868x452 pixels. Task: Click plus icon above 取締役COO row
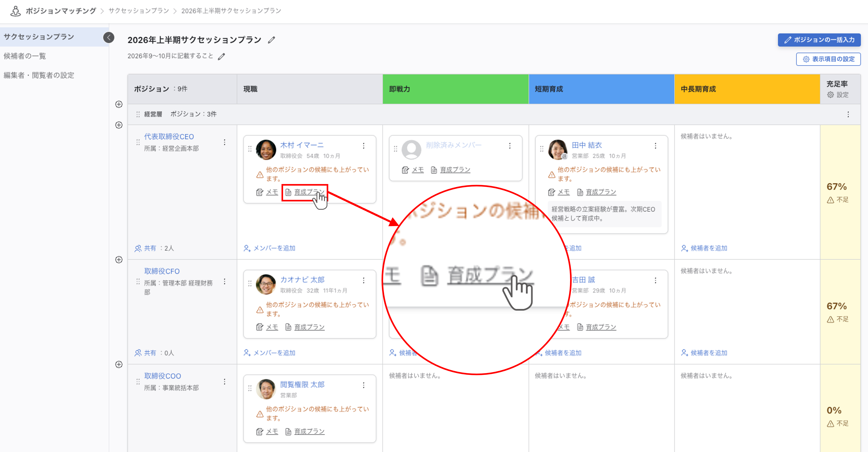[119, 364]
